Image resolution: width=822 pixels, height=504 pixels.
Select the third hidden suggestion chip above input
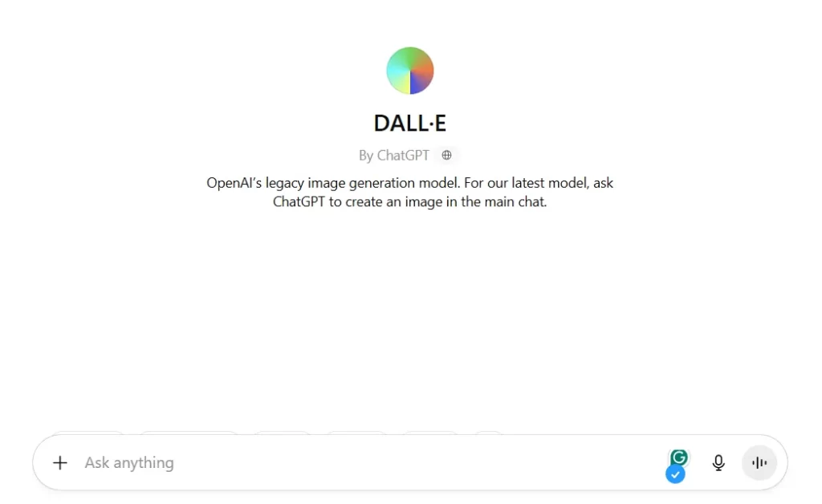point(283,433)
